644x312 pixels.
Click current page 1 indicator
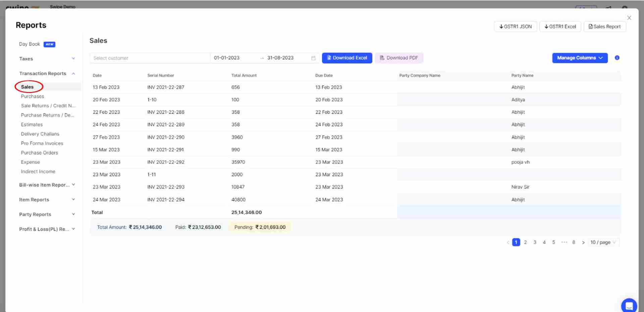tap(516, 242)
